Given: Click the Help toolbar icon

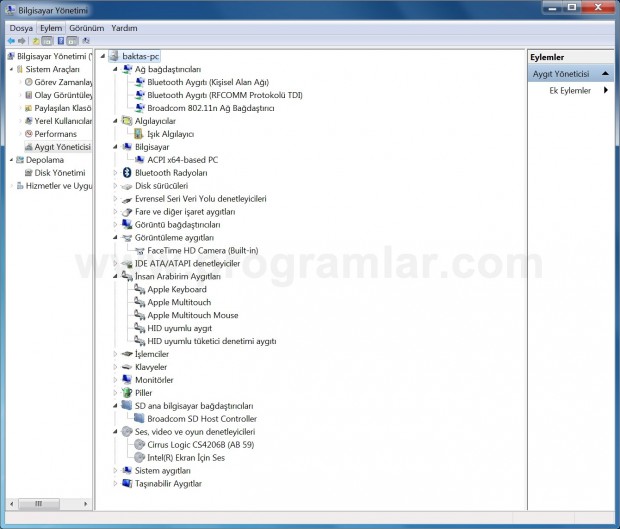Looking at the screenshot, I should 60,41.
